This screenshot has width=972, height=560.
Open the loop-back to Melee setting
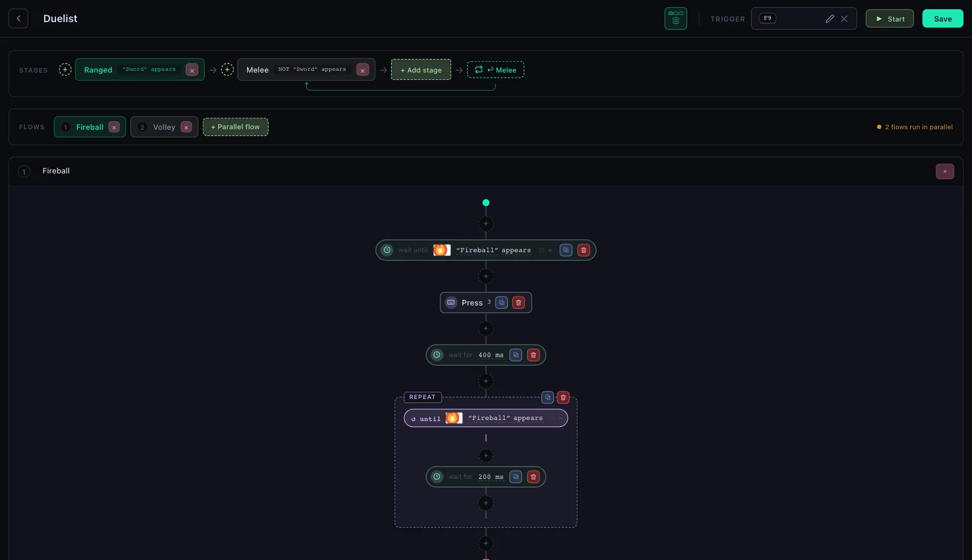[x=495, y=70]
